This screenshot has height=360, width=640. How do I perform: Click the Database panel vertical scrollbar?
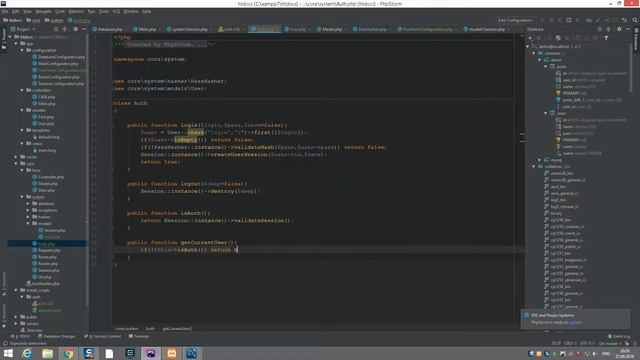coord(631,69)
